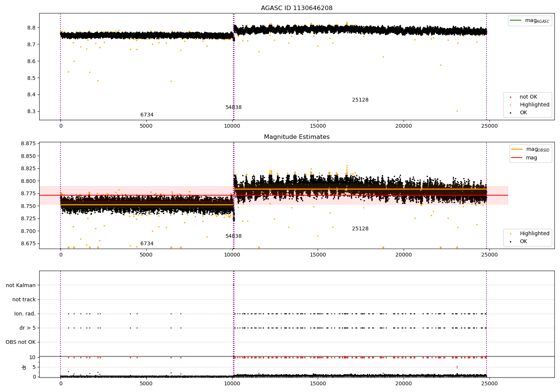Select the mag OBSID legend label
Viewport: 560px width, 392px height.
pos(538,149)
